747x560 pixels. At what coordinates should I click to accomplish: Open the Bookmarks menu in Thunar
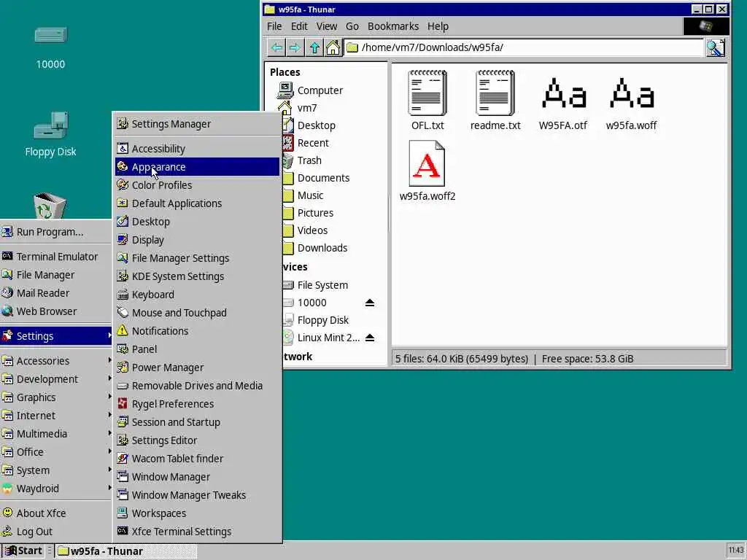pyautogui.click(x=393, y=27)
